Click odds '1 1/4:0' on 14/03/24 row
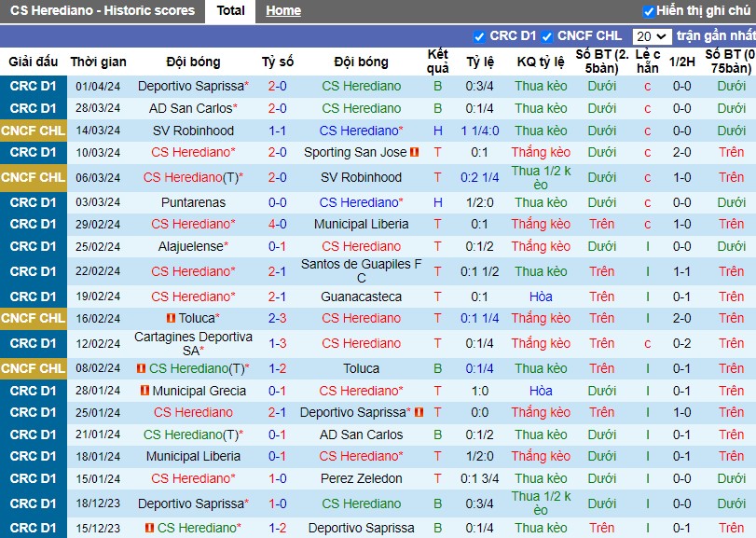 click(480, 131)
